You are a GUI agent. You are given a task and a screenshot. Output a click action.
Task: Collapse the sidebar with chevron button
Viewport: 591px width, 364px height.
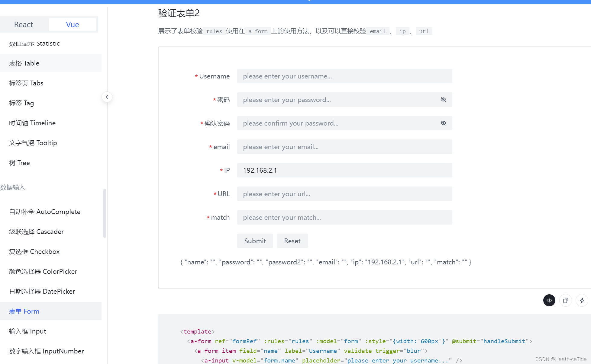tap(107, 97)
